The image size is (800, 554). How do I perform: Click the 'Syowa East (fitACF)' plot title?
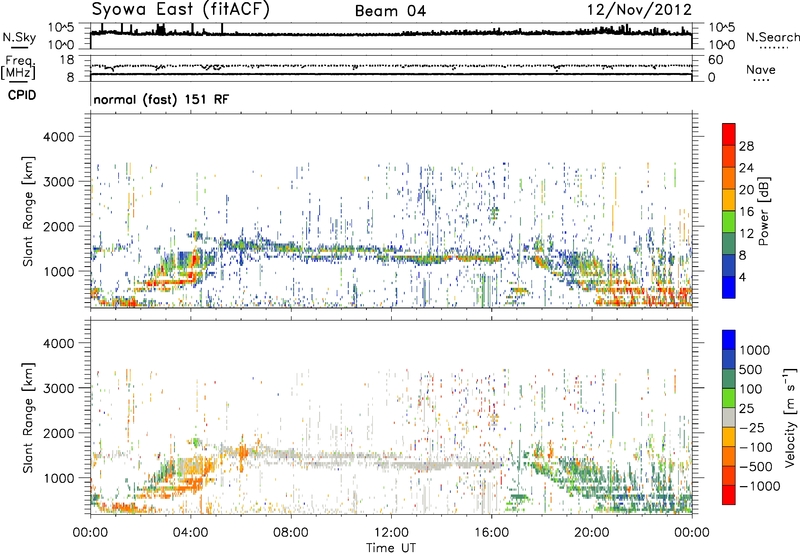click(x=181, y=10)
